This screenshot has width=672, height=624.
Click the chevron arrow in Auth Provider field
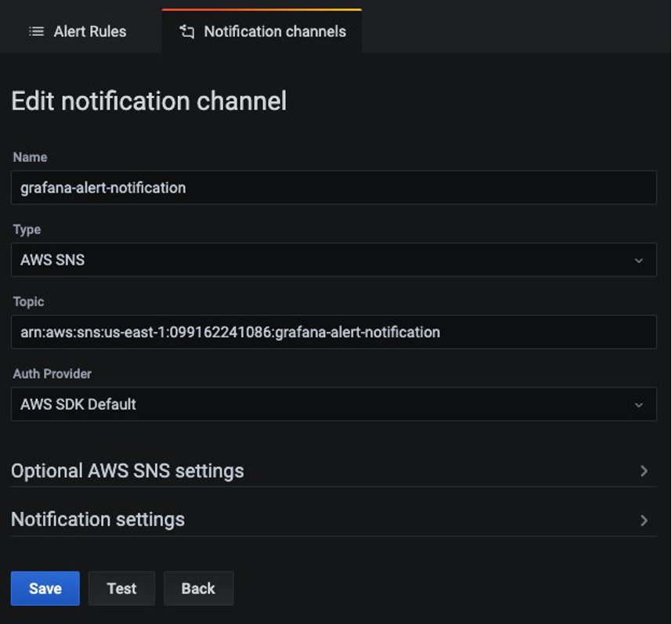point(638,405)
